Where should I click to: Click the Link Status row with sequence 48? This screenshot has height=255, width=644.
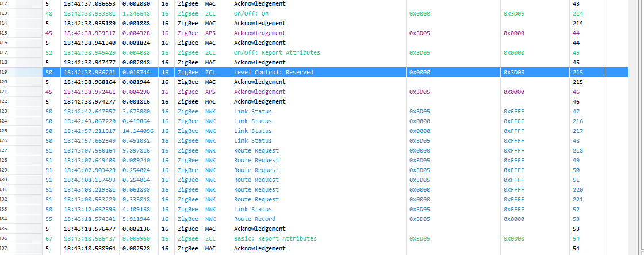point(252,141)
